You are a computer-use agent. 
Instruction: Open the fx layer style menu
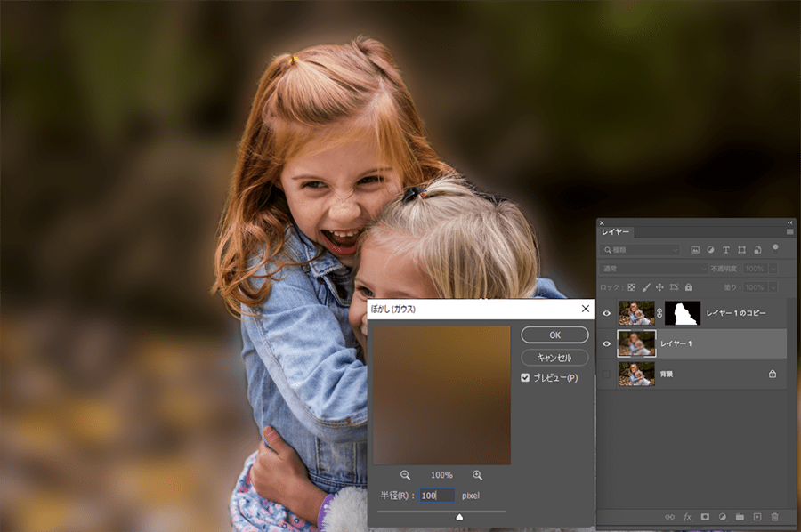688,517
